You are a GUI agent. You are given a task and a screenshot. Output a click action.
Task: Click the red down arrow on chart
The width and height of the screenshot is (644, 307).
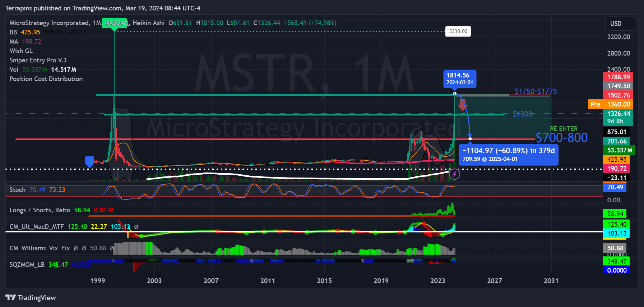462,105
